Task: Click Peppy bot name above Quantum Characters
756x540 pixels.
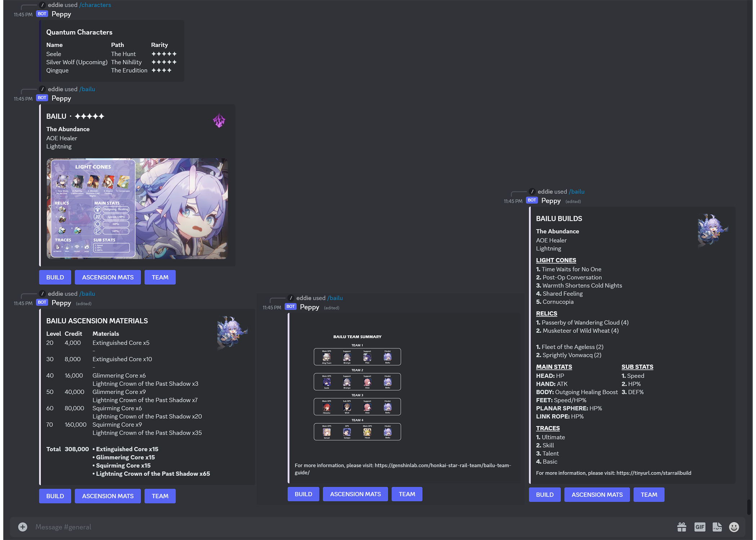Action: (61, 14)
